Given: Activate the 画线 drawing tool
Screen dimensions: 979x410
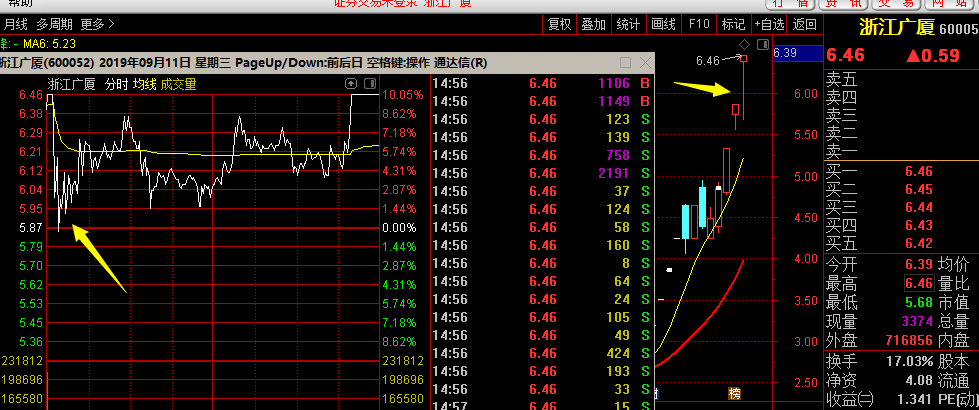Looking at the screenshot, I should point(664,24).
